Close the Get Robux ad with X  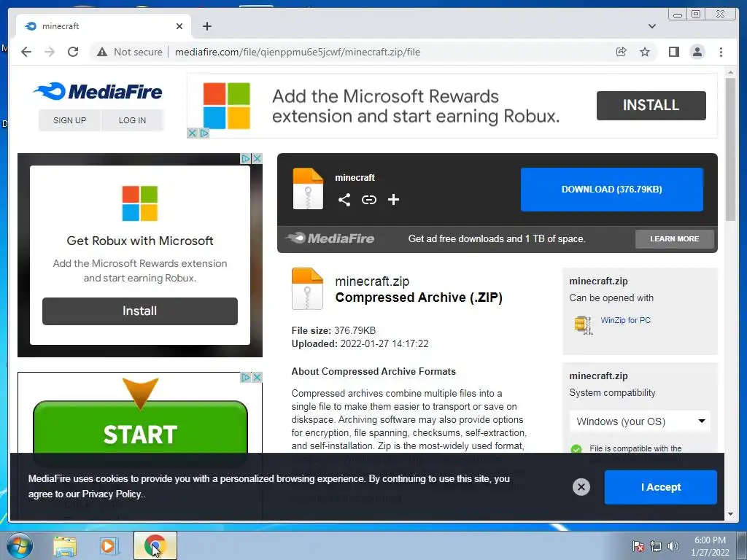(x=258, y=158)
